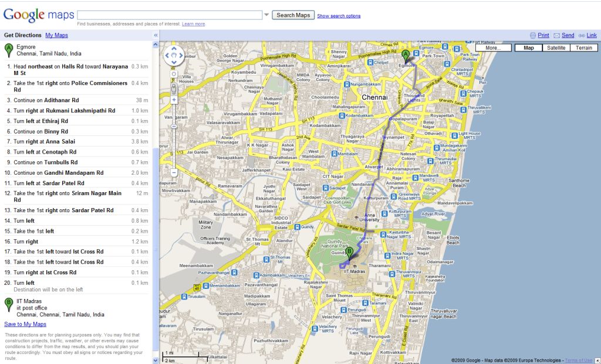Open the My Maps tab
The height and width of the screenshot is (364, 601).
click(x=57, y=35)
